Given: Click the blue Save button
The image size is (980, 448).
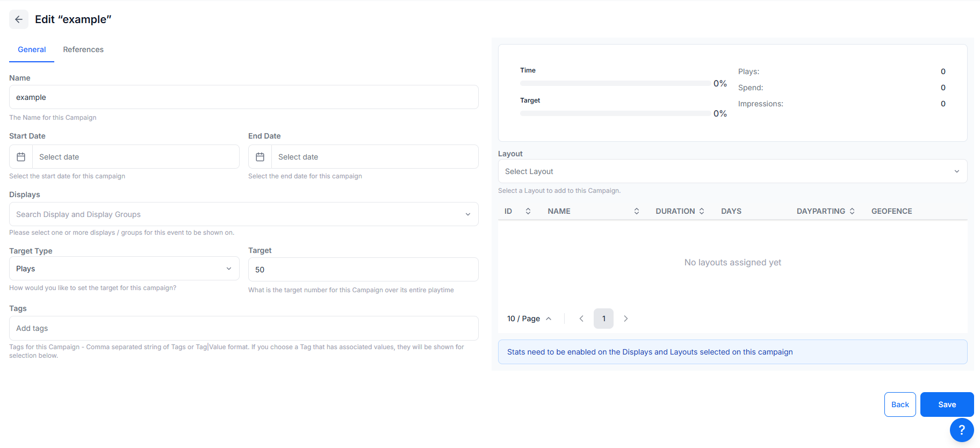Looking at the screenshot, I should tap(947, 404).
